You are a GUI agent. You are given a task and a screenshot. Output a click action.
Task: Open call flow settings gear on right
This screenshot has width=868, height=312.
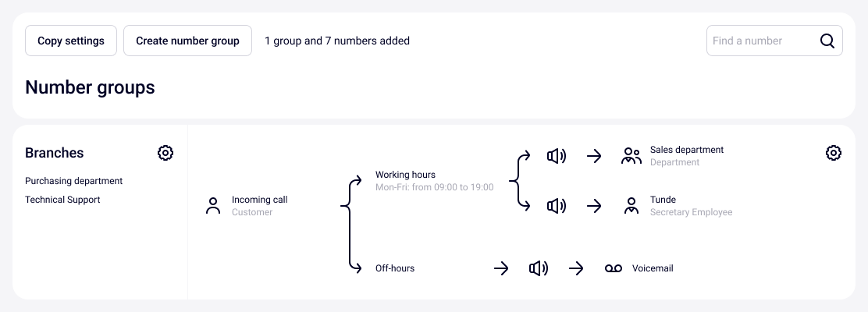click(x=833, y=153)
